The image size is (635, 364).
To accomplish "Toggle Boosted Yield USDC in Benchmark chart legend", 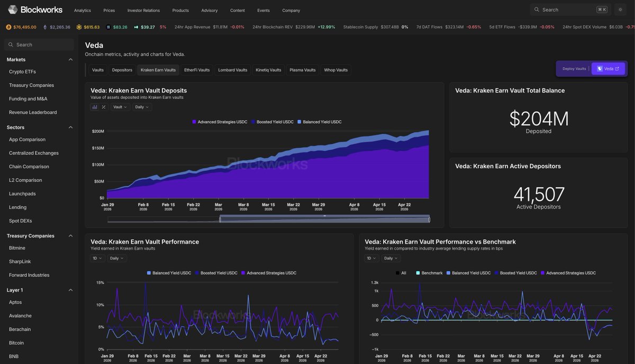I will (x=515, y=273).
